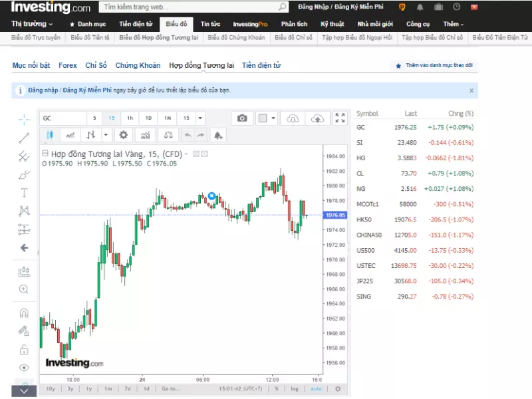Open the Kỹ thuật menu
Screen dimensions: 532x399
click(332, 24)
